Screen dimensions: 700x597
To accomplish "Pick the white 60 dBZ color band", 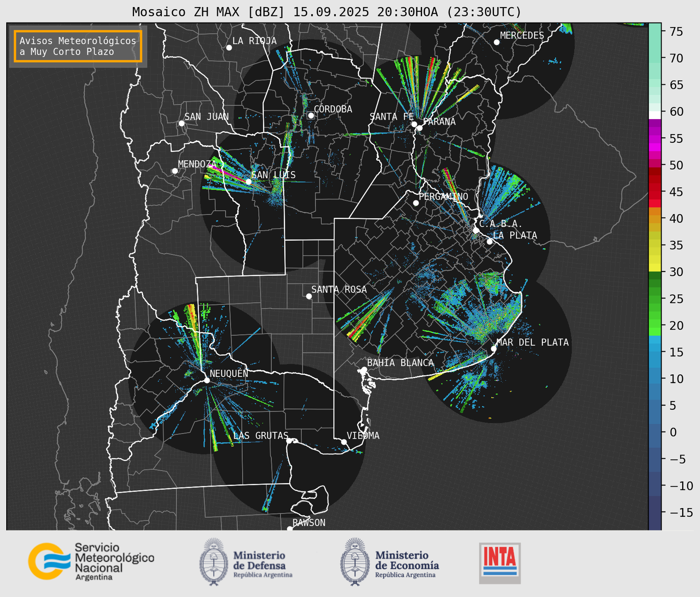I will [654, 115].
